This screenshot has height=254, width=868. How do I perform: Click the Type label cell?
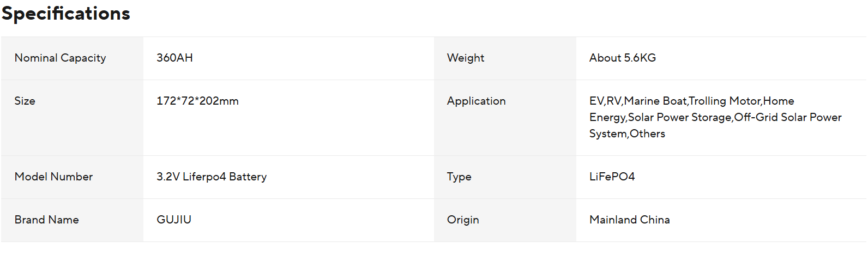coord(459,177)
